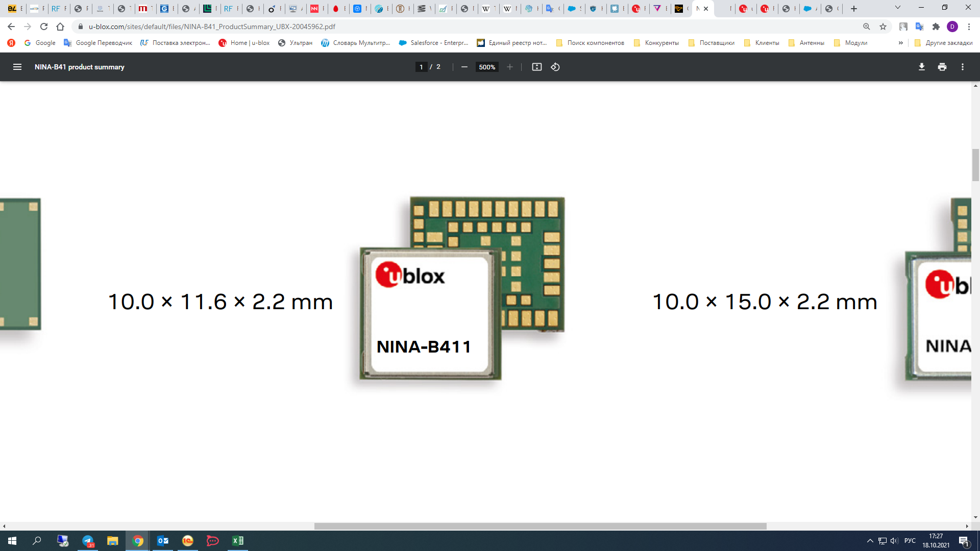Open a new browser tab
Viewport: 980px width, 551px height.
854,9
